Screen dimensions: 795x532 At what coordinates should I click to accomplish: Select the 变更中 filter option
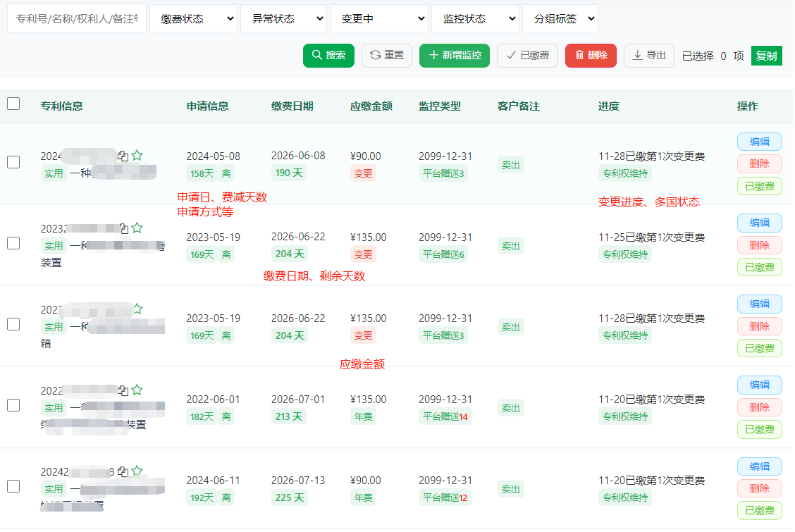pyautogui.click(x=378, y=18)
